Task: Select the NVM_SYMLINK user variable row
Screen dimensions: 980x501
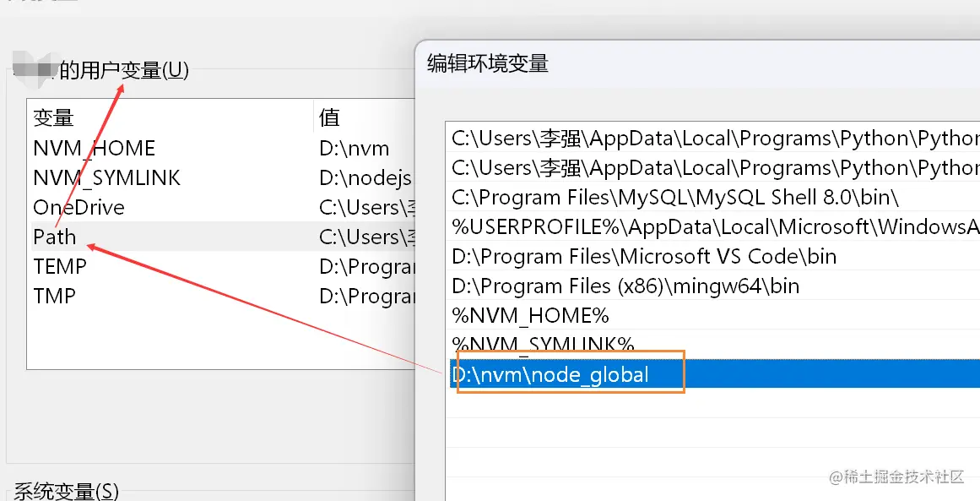Action: tap(223, 177)
